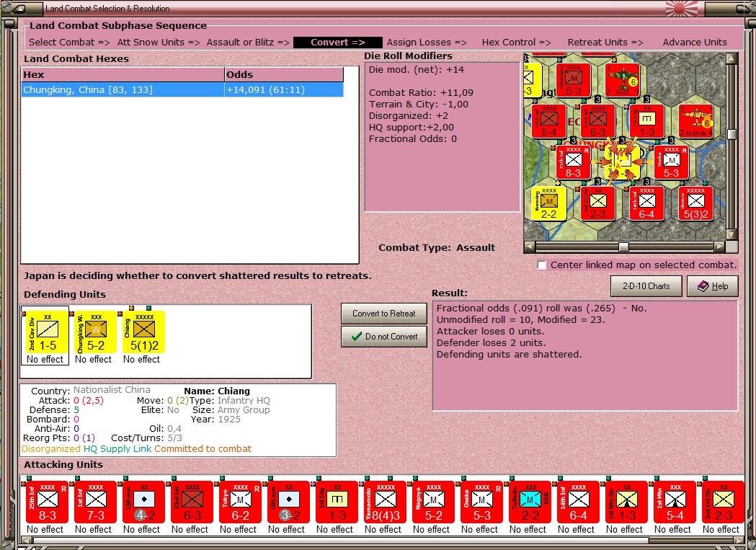This screenshot has width=756, height=550.
Task: Click the map's vertical scrollbar down arrow
Action: (731, 235)
